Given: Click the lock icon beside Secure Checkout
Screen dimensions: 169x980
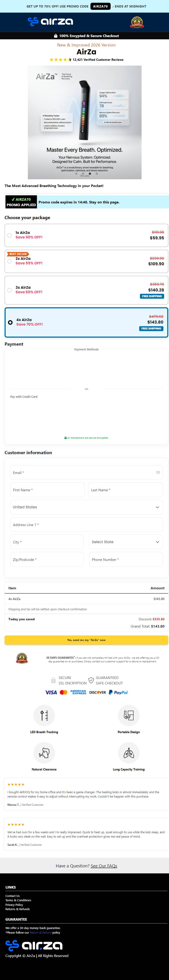Looking at the screenshot, I should point(56,36).
